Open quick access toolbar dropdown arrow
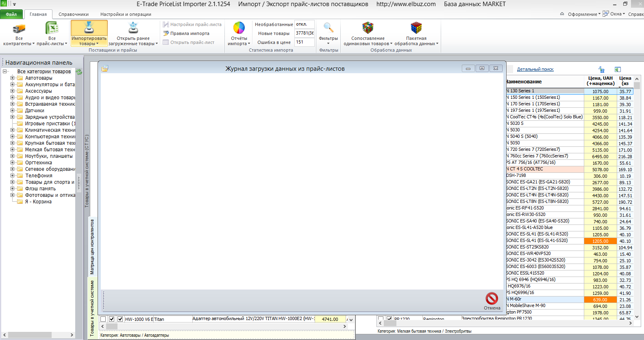 [15, 4]
